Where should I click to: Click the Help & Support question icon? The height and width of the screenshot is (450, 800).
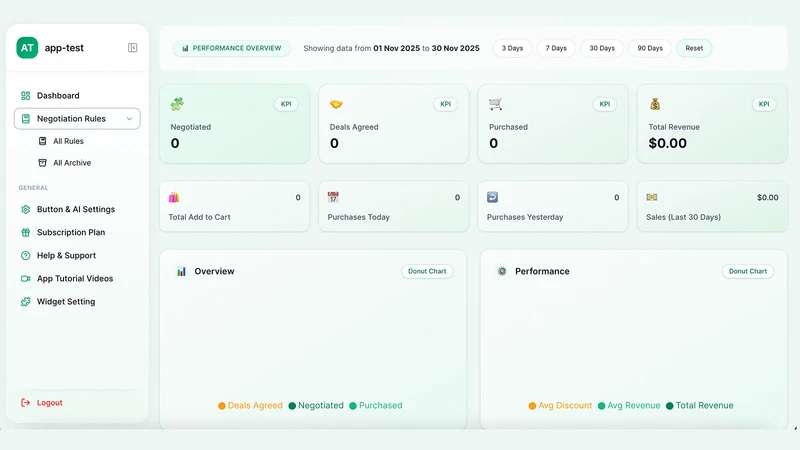pos(26,255)
